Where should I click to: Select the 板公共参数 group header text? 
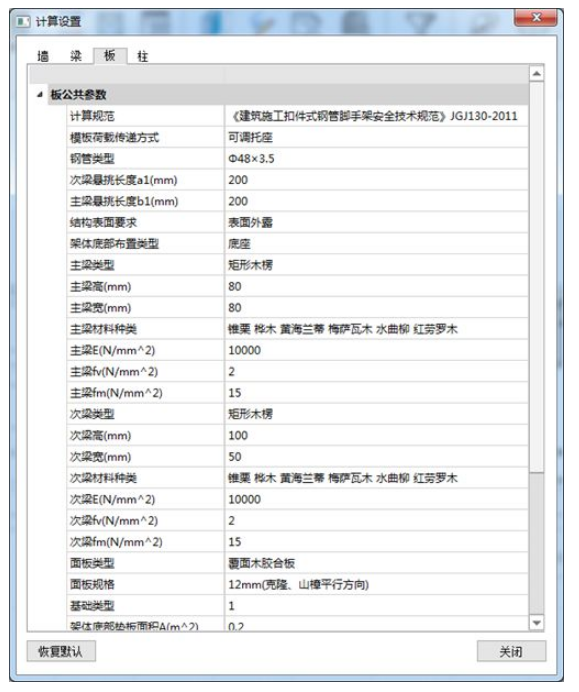[79, 94]
